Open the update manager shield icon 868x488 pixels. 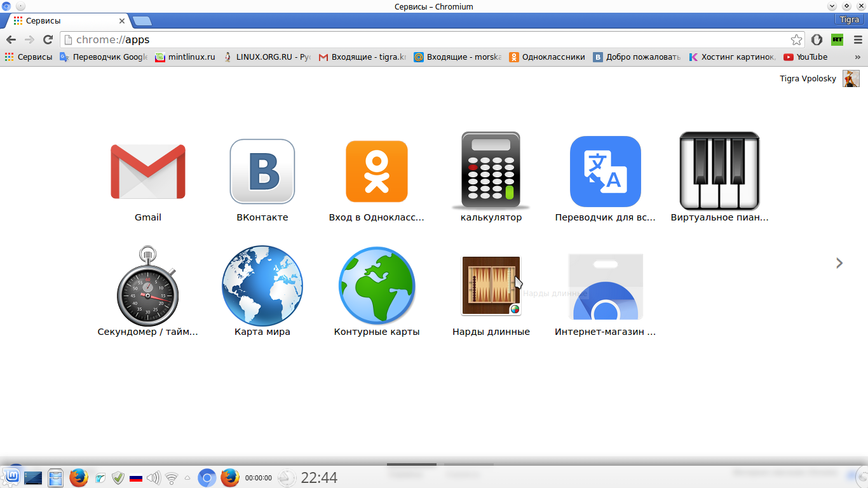[118, 478]
